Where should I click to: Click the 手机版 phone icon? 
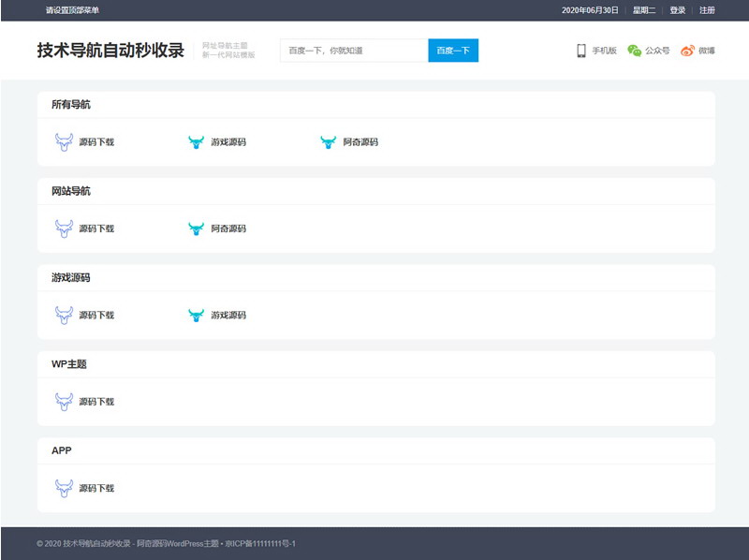(x=578, y=52)
